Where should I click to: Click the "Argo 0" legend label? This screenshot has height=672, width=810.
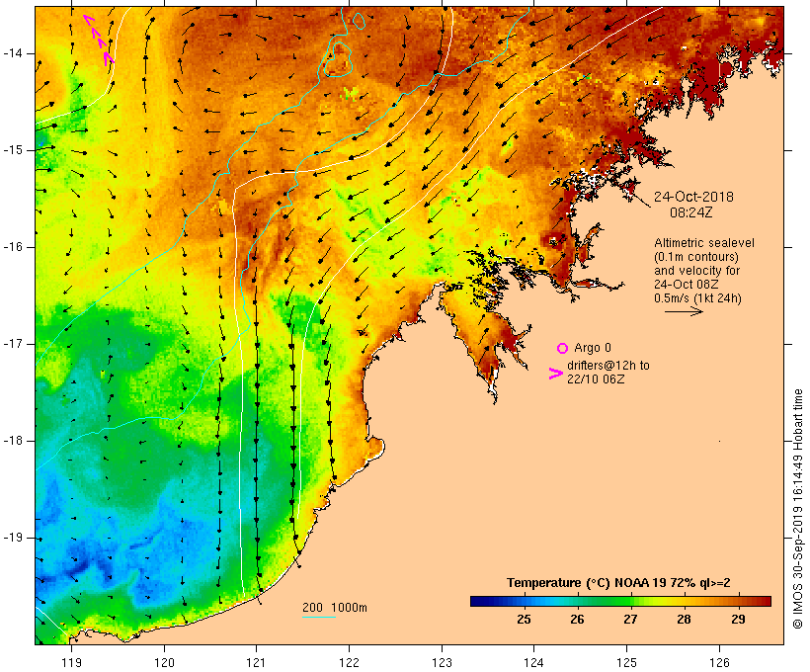click(593, 348)
